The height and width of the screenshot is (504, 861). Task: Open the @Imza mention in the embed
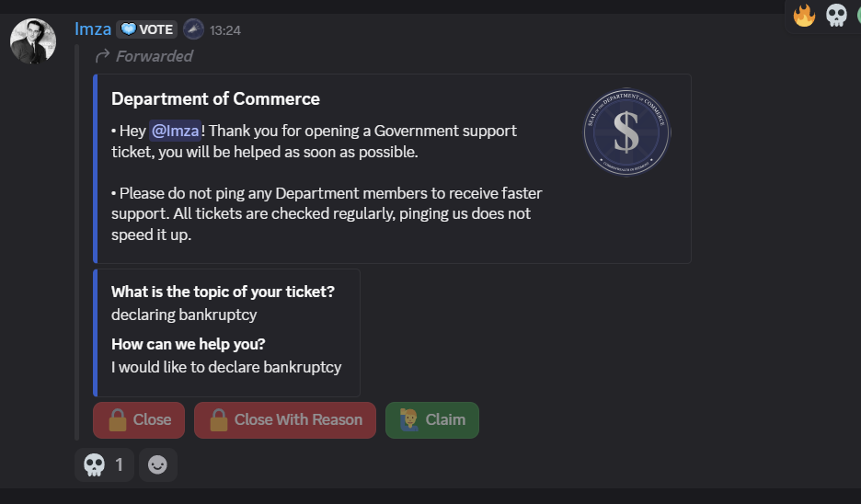[175, 131]
